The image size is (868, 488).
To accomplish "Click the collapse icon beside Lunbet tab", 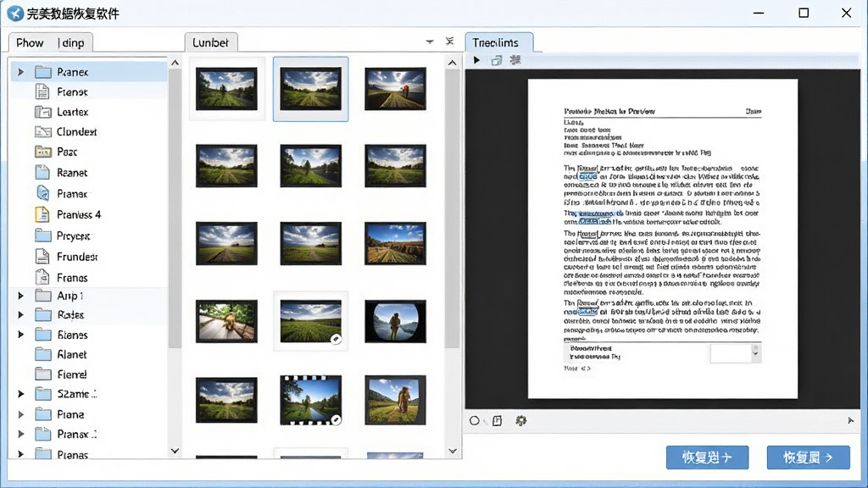I will tap(449, 42).
